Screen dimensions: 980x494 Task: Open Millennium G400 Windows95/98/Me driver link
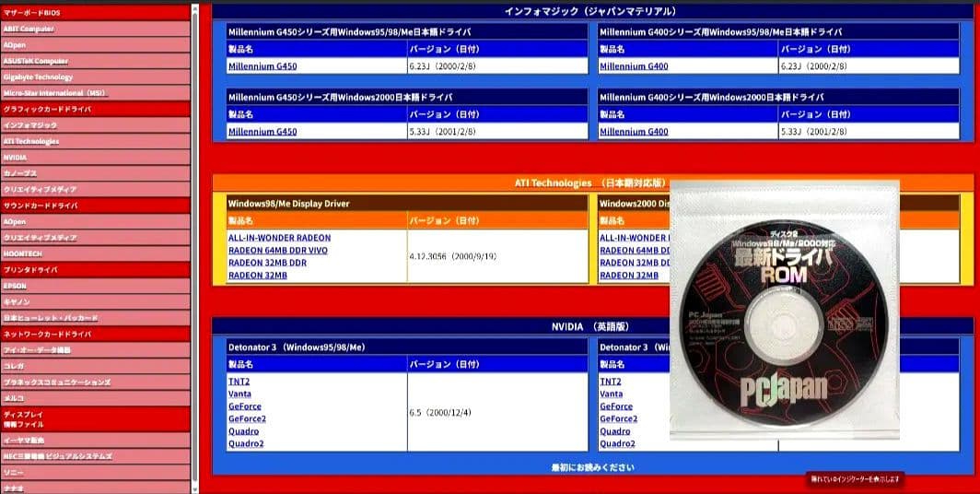click(x=634, y=66)
